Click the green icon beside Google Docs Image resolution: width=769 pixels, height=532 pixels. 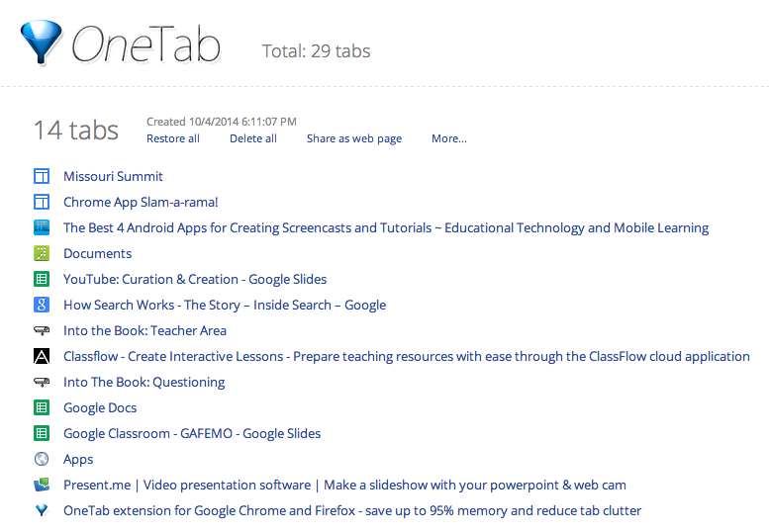pos(42,407)
